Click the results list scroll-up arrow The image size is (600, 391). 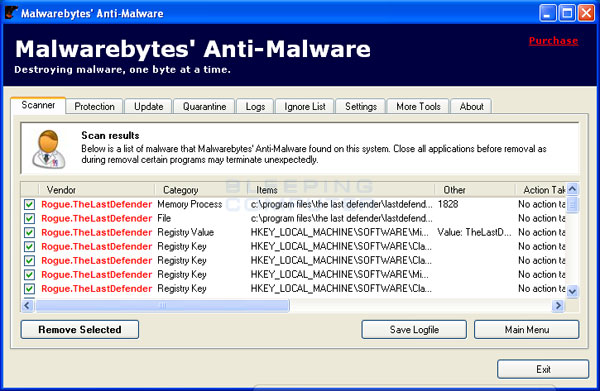(x=572, y=189)
